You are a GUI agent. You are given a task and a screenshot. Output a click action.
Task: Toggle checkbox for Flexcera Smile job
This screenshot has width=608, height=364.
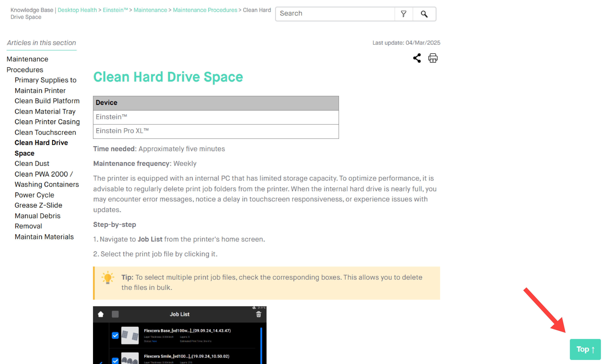click(115, 361)
